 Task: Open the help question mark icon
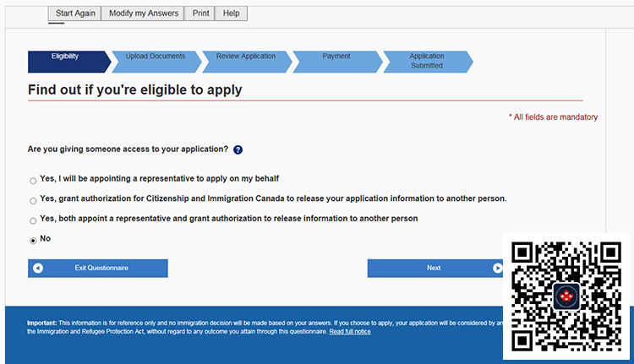coord(238,149)
